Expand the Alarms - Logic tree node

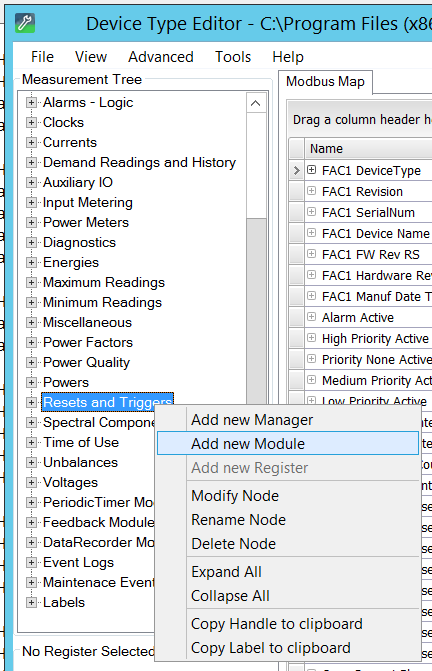[31, 102]
